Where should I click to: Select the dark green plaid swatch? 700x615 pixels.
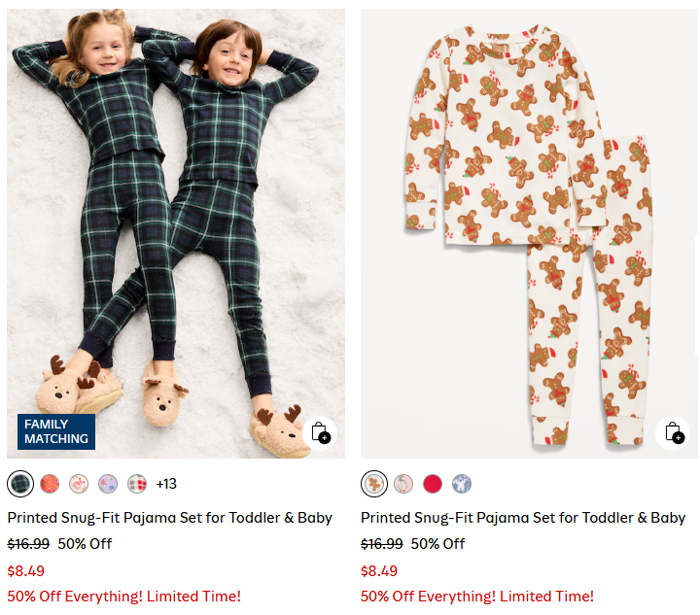pos(20,483)
